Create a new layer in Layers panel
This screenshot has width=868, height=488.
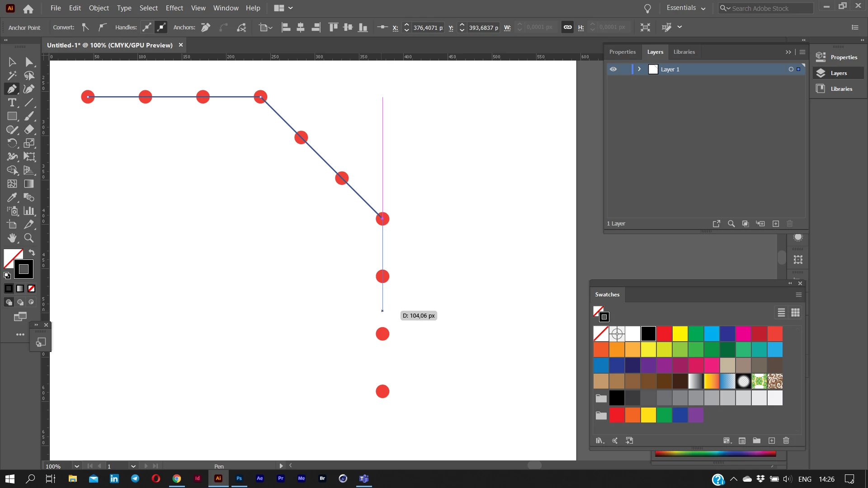pyautogui.click(x=776, y=224)
